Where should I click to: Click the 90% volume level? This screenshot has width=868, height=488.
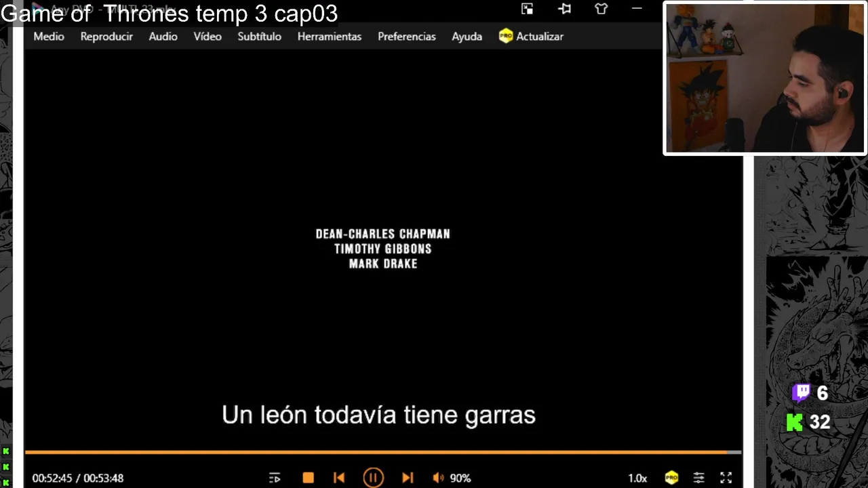(460, 478)
